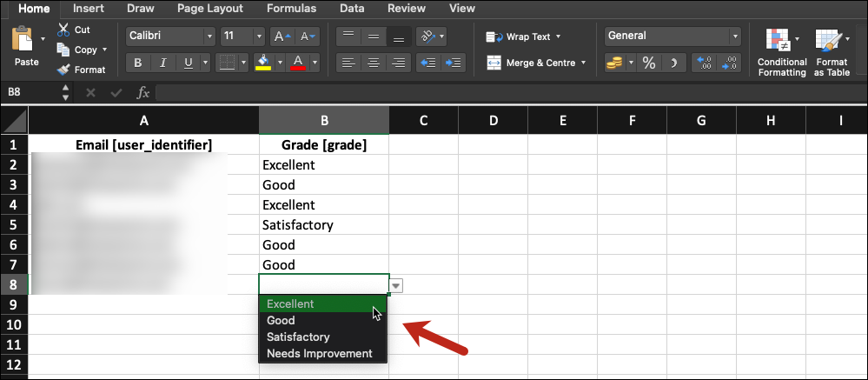Viewport: 868px width, 380px height.
Task: Toggle italic formatting
Action: pyautogui.click(x=162, y=63)
